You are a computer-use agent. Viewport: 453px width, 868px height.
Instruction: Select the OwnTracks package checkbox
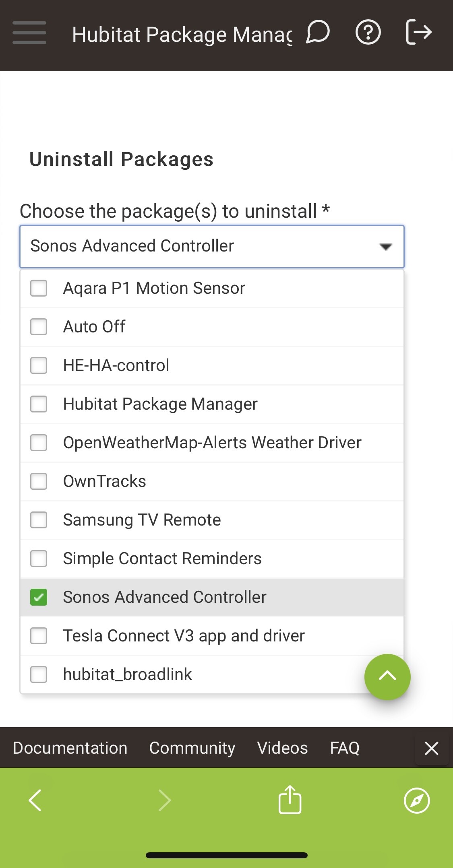coord(39,481)
